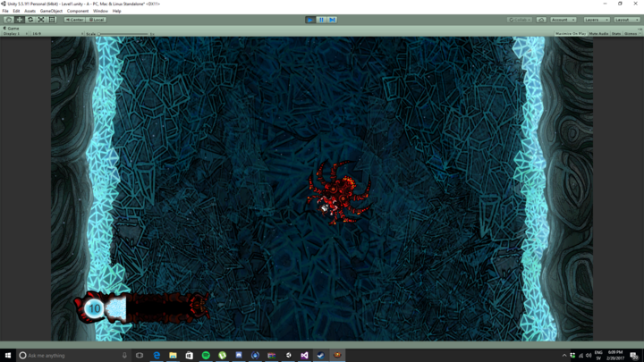Open the Layout dropdown
644x362 pixels.
(626, 20)
